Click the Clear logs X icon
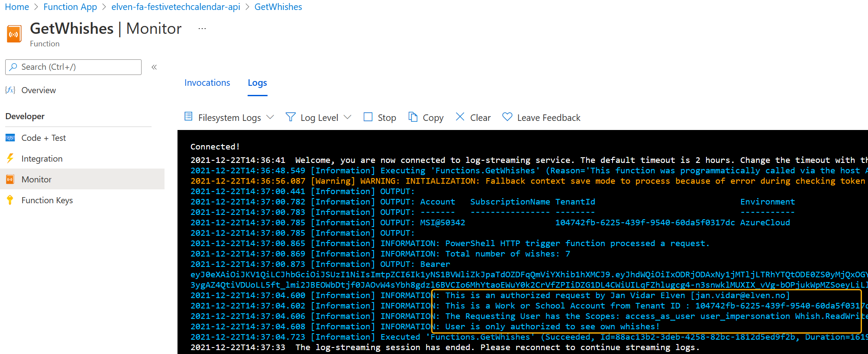 (x=460, y=117)
